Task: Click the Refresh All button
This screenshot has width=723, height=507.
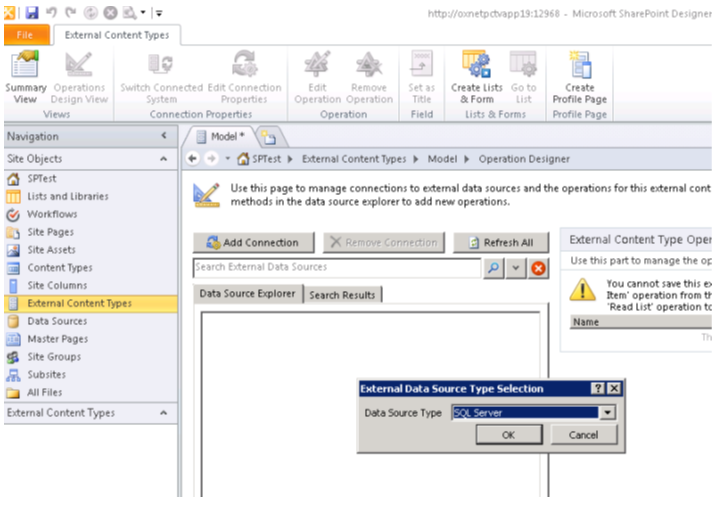Action: (x=501, y=242)
